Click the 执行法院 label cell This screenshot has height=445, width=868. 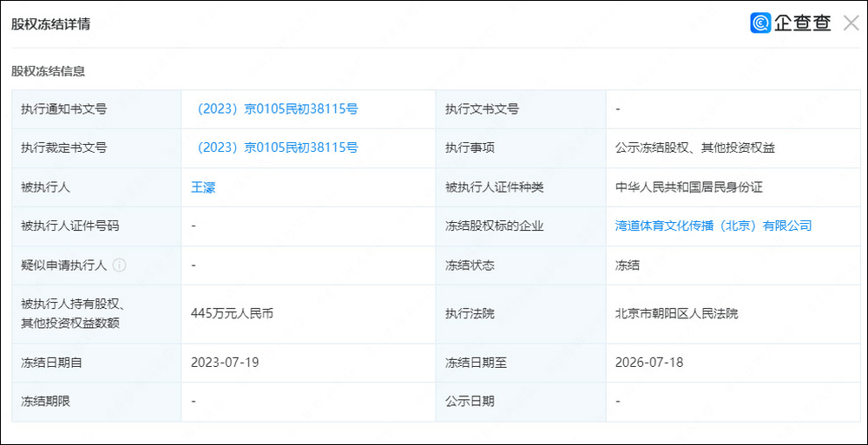click(x=521, y=314)
